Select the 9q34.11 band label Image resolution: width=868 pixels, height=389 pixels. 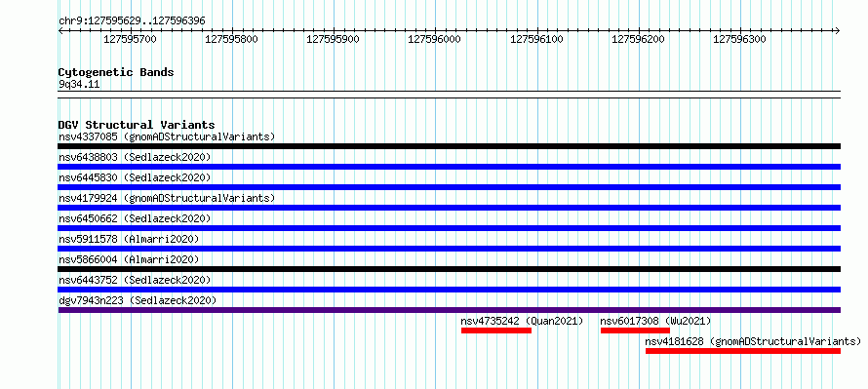tap(79, 85)
